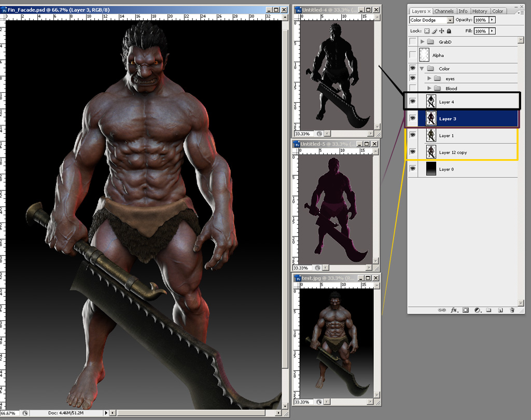This screenshot has width=531, height=420.
Task: Switch to the Info tab
Action: point(463,11)
